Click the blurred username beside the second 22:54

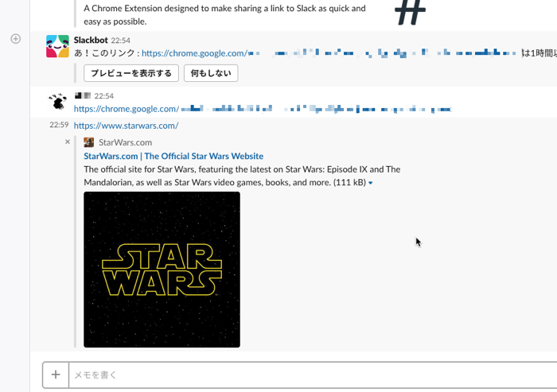tap(83, 95)
